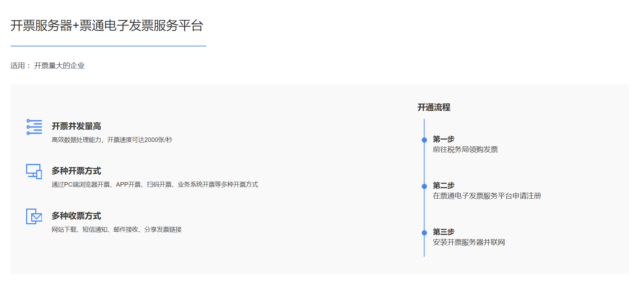
Task: Click the text 前往税务局领购发票
Action: pos(465,149)
